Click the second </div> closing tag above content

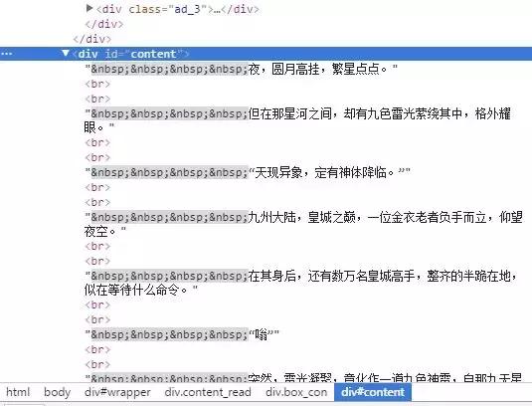91,39
